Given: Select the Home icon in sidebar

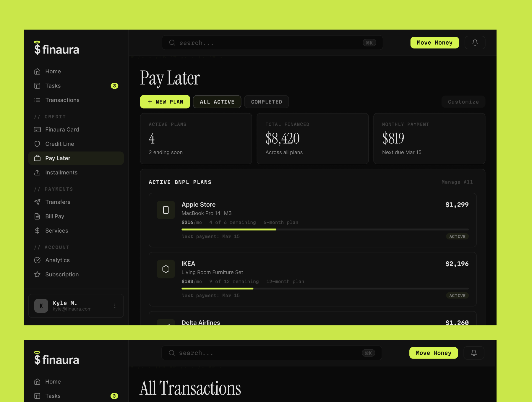Looking at the screenshot, I should pos(37,71).
